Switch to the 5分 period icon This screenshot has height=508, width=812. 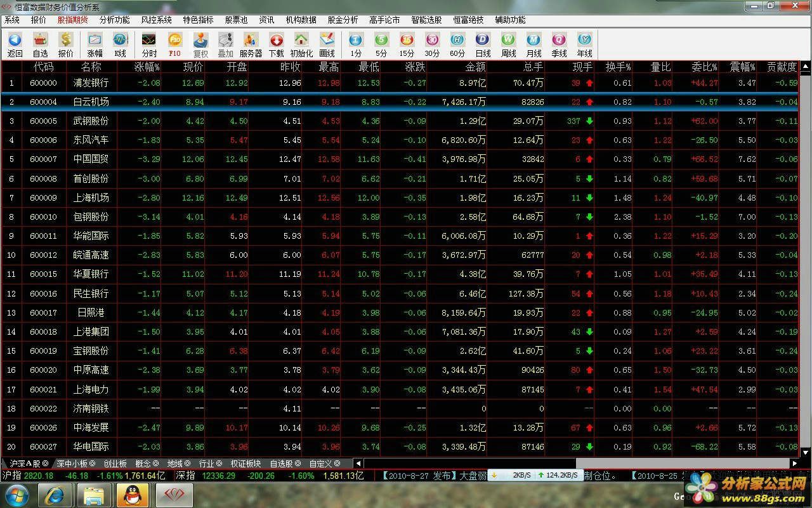pos(381,44)
